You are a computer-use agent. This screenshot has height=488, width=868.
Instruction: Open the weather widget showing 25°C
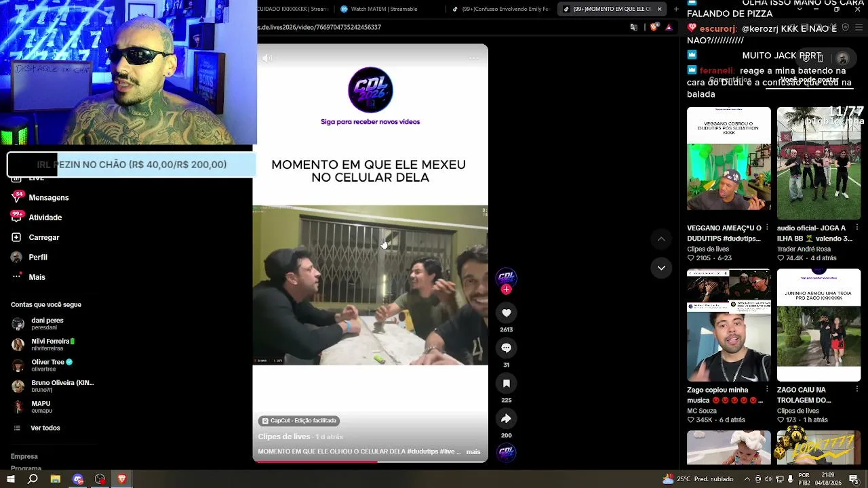coord(698,479)
